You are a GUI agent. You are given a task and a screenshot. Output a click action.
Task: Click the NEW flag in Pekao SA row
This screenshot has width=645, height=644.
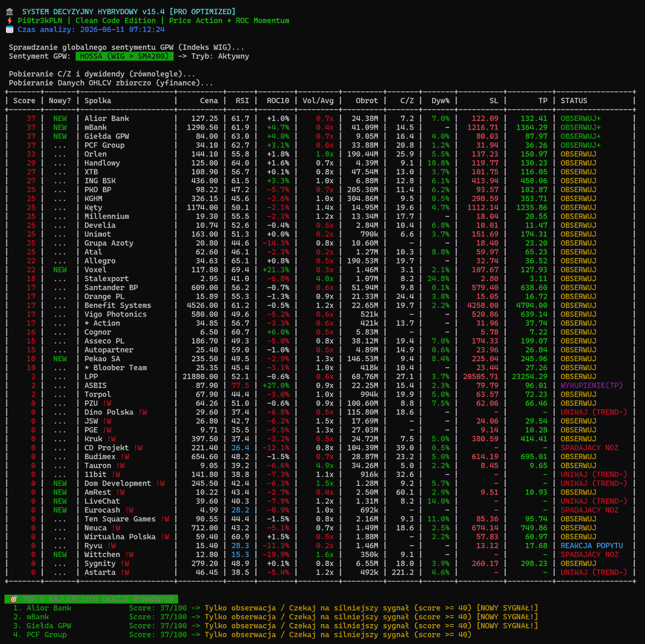[x=60, y=359]
